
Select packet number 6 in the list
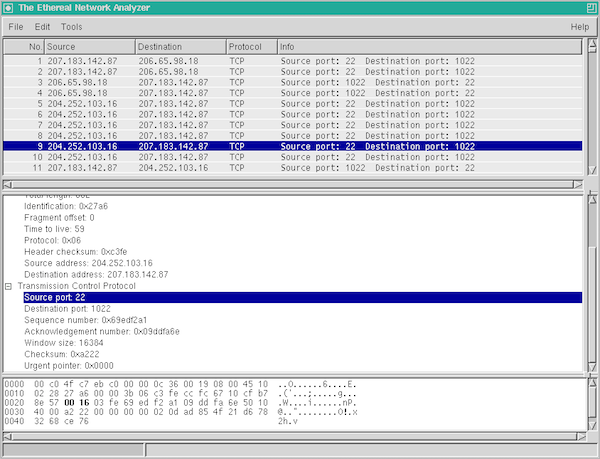point(293,114)
